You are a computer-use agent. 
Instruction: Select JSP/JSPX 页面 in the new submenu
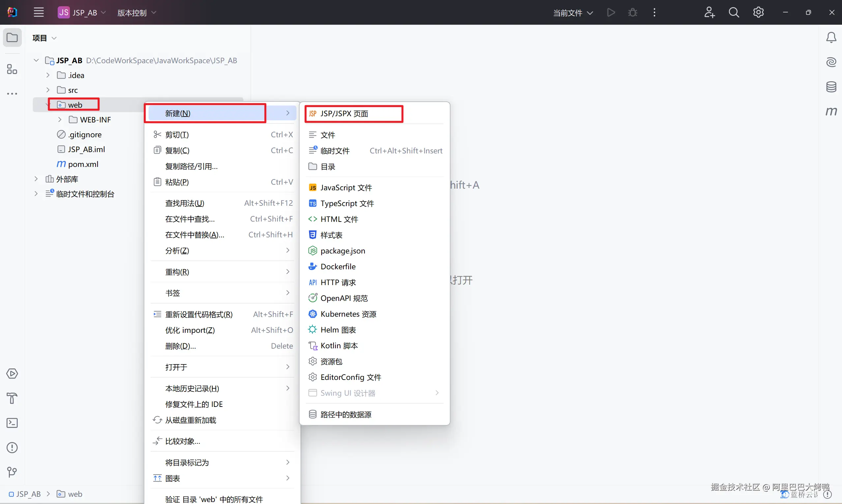click(344, 114)
